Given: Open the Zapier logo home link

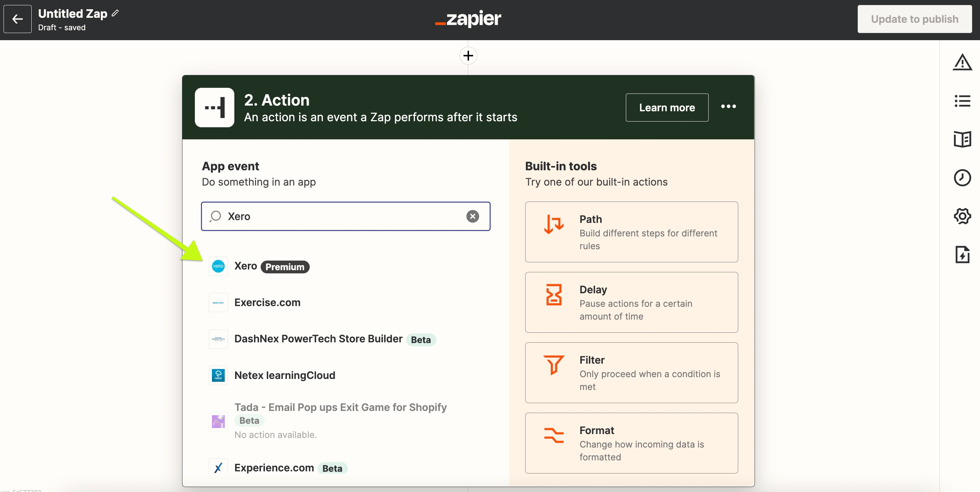Looking at the screenshot, I should [x=468, y=18].
